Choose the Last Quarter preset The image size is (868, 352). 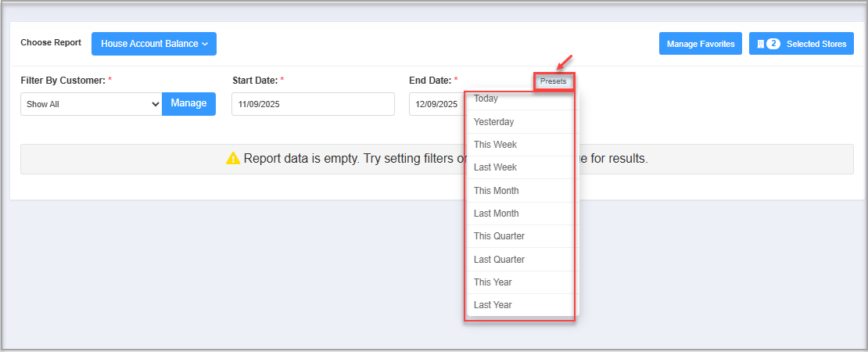(499, 260)
